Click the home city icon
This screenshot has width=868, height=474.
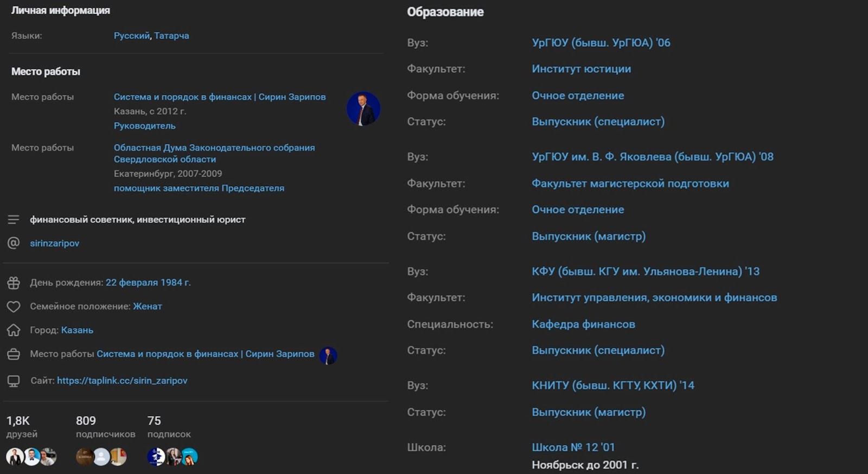point(14,330)
